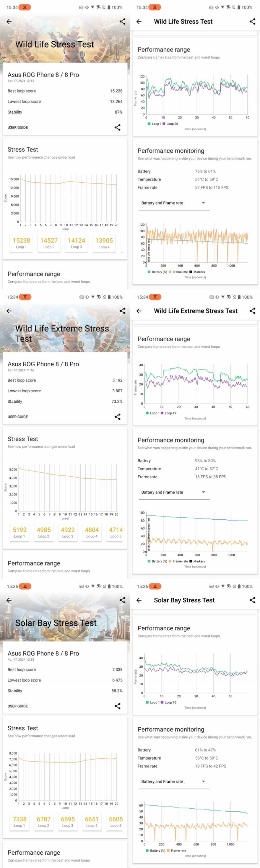
Task: Back arrow beside Wild Life Extreme Stress Test toolbar title
Action: point(139,311)
